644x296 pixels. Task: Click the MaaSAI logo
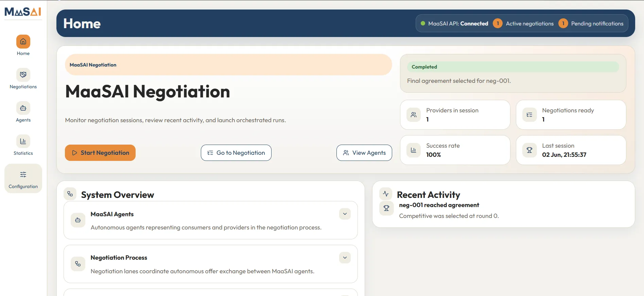tap(23, 12)
